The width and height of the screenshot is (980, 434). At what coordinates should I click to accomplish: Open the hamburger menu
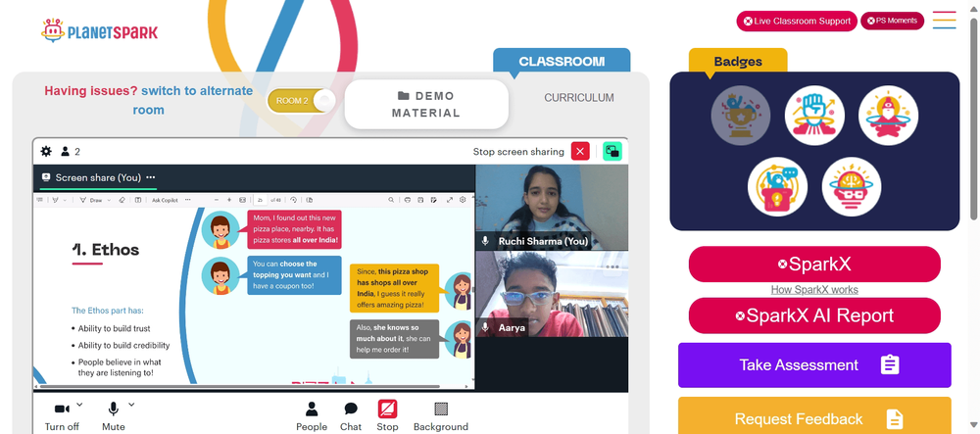click(x=944, y=20)
